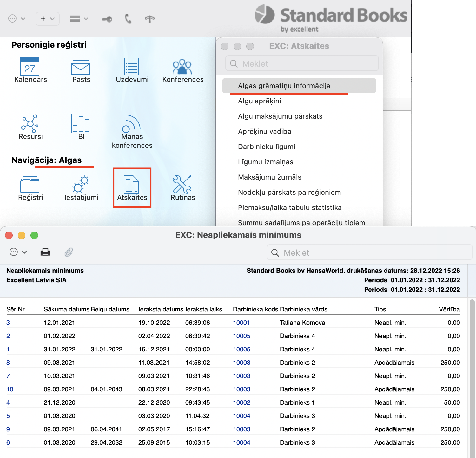The height and width of the screenshot is (458, 476).
Task: Open the BI chart icon
Action: click(x=81, y=124)
